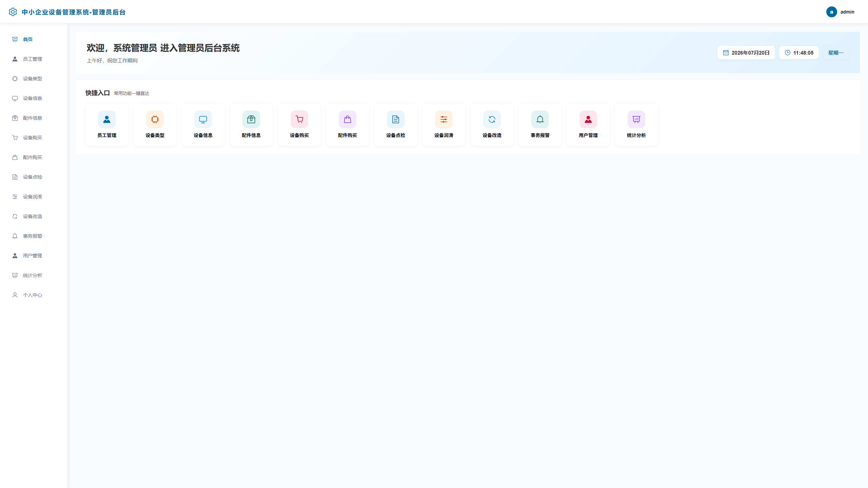This screenshot has width=868, height=488.
Task: Click the 设备类型 chip icon in quick entries
Action: (x=155, y=119)
